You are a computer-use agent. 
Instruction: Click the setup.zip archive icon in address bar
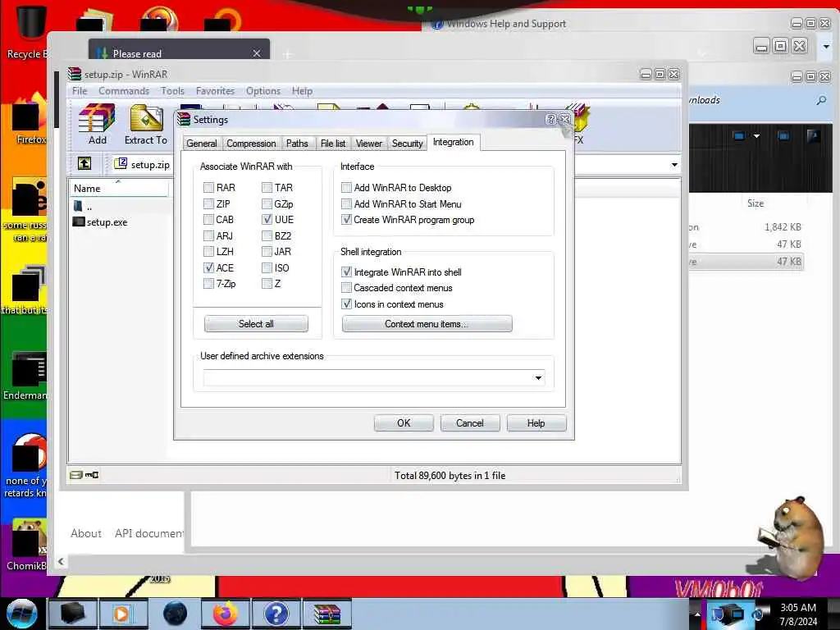click(x=121, y=163)
